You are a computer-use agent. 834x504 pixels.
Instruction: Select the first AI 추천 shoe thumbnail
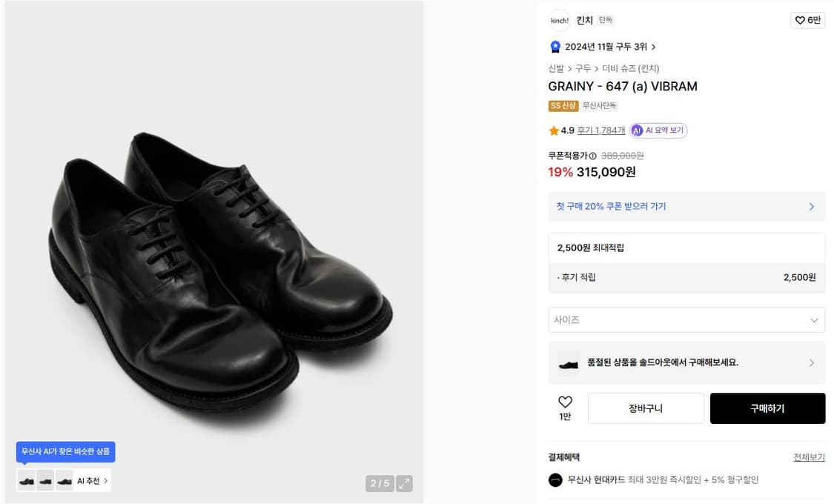pyautogui.click(x=27, y=481)
